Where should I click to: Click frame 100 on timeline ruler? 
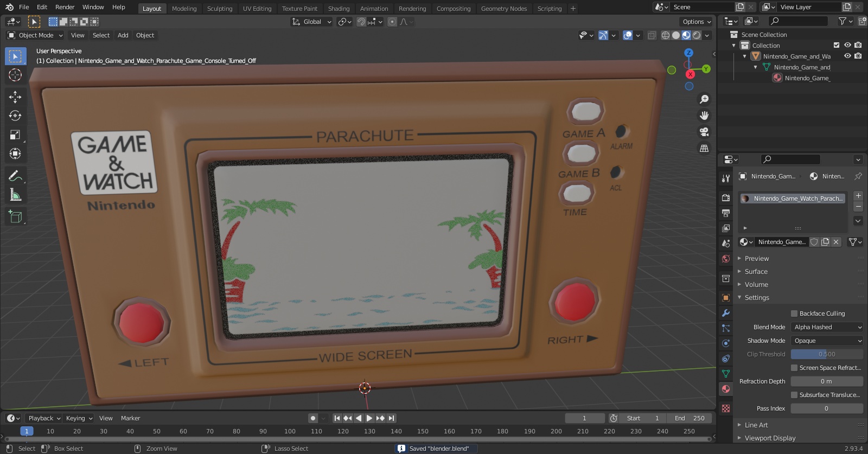click(290, 431)
